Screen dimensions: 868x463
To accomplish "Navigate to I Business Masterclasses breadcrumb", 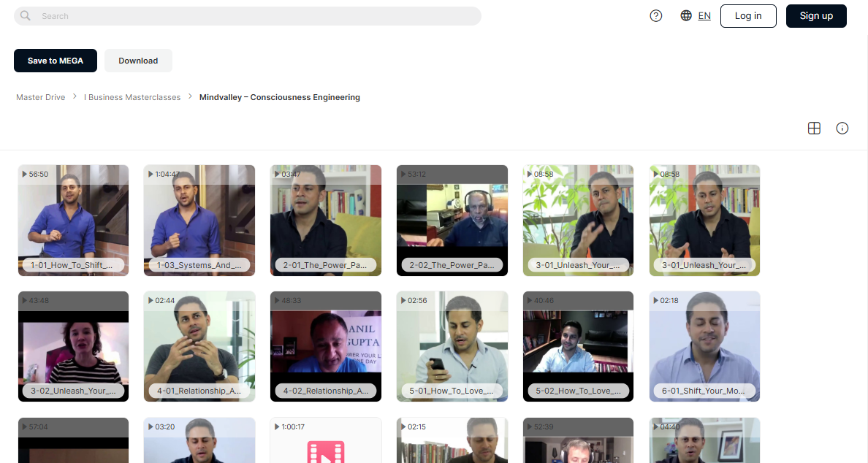I will pos(132,97).
